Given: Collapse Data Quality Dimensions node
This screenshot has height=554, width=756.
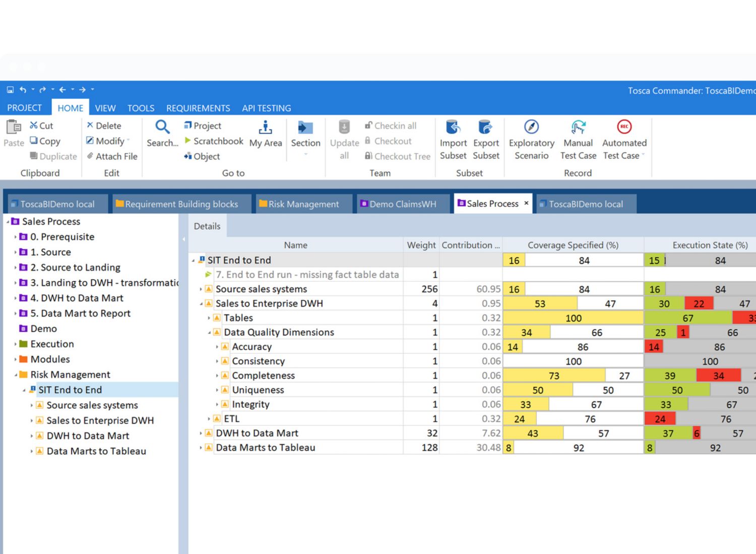Looking at the screenshot, I should [209, 332].
